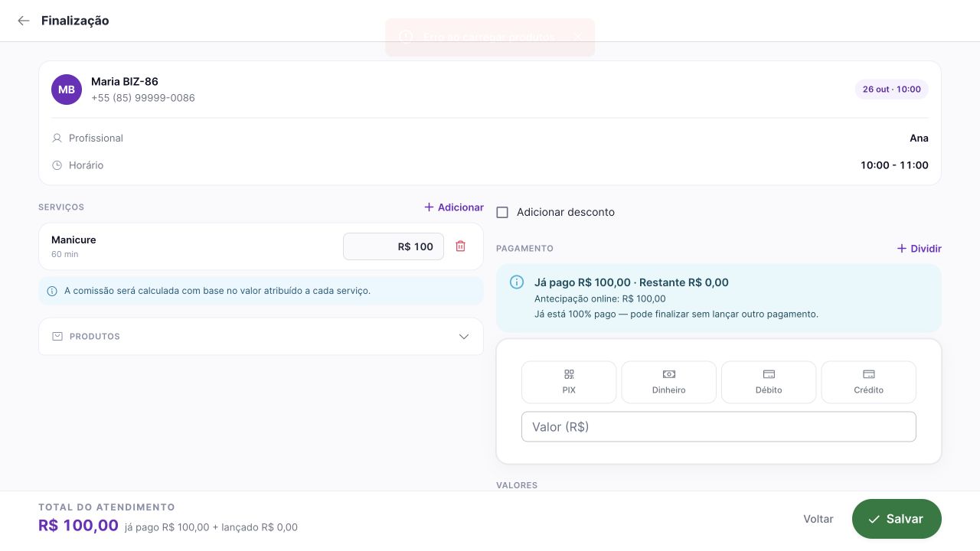
Task: Select Crédito payment method
Action: click(869, 382)
